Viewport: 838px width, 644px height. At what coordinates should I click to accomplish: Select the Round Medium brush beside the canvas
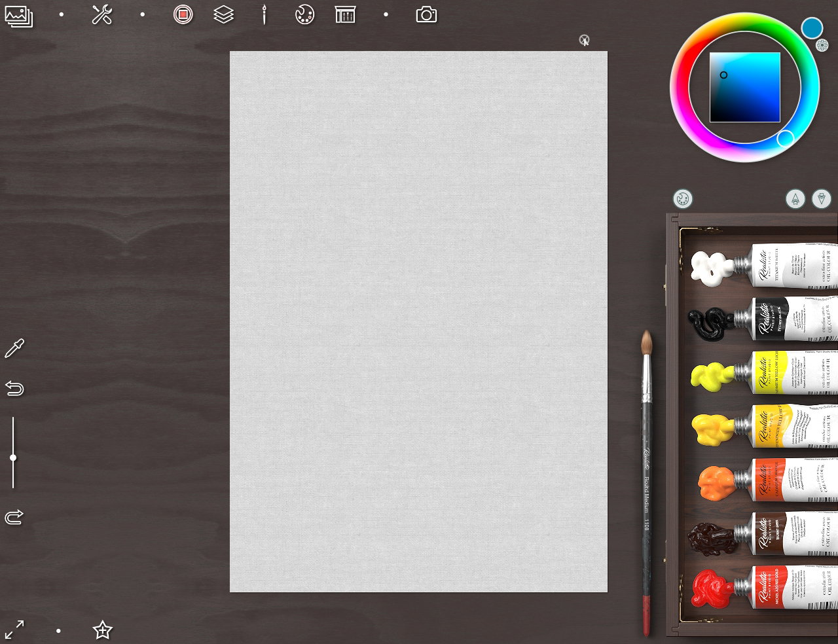point(647,483)
